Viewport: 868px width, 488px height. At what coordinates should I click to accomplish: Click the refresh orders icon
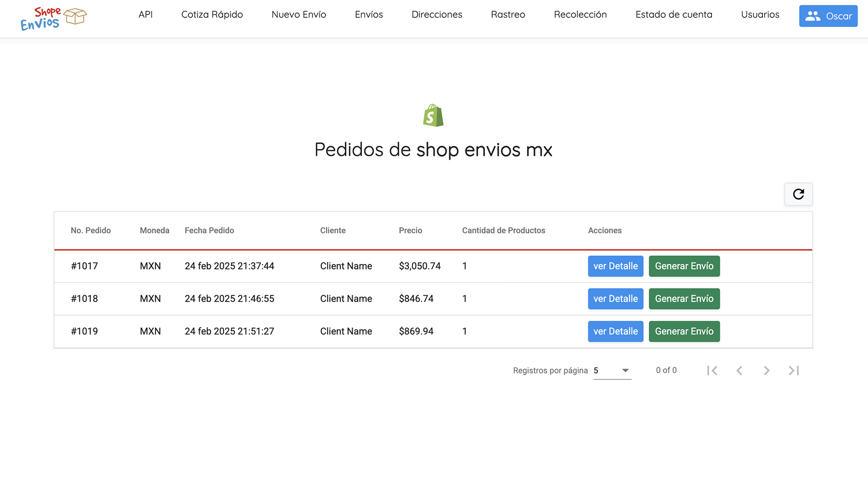798,194
